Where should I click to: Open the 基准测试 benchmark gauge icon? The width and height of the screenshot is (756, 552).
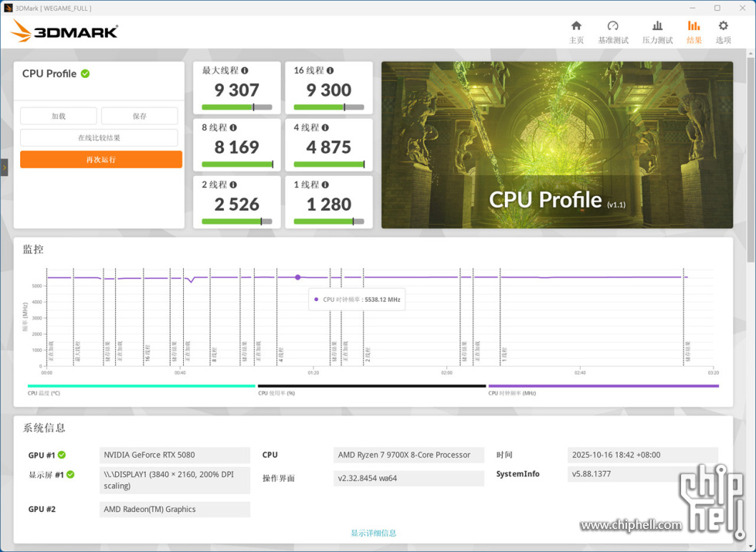[612, 27]
